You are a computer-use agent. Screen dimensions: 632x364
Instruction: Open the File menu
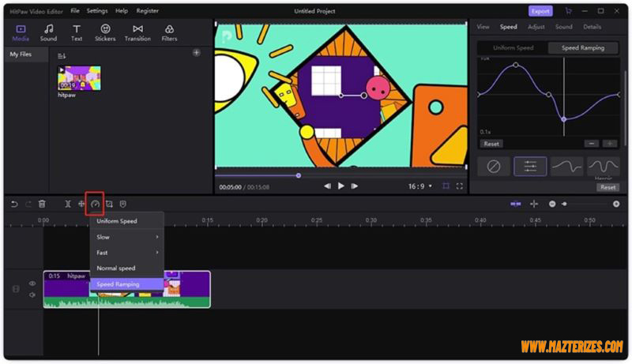75,11
